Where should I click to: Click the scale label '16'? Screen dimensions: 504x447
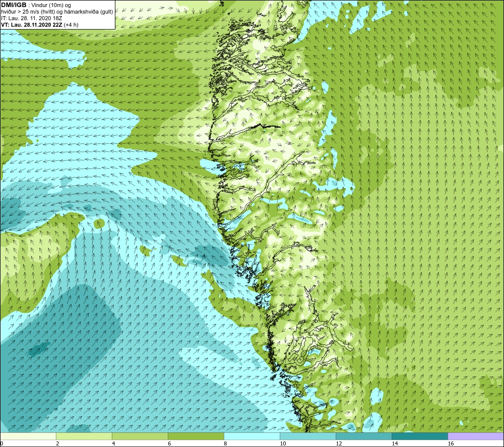pyautogui.click(x=451, y=443)
